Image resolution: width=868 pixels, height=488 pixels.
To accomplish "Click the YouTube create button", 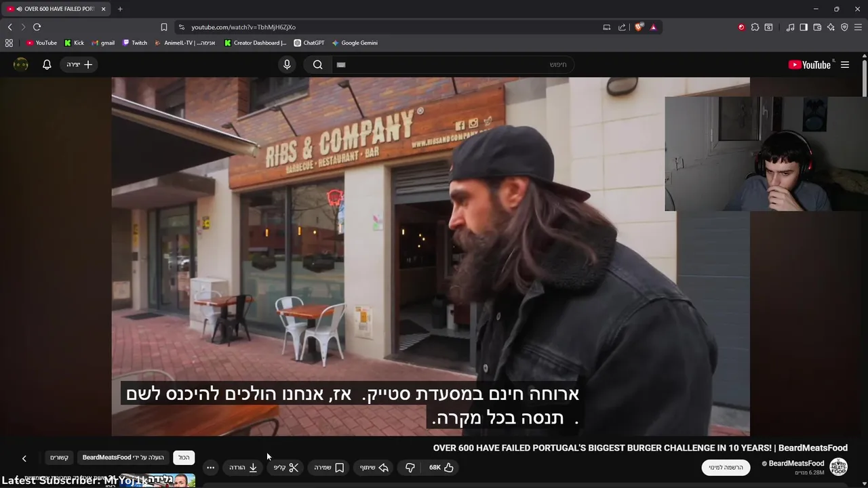I will (x=79, y=64).
